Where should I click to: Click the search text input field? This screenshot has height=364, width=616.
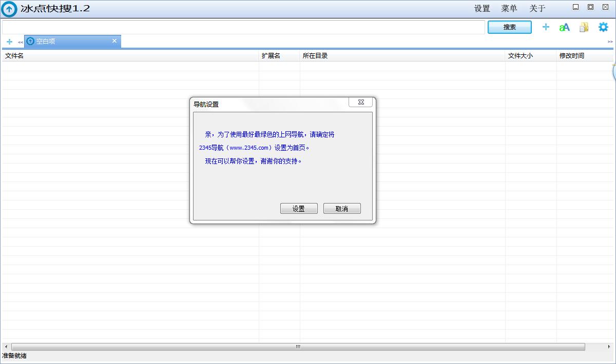tap(243, 27)
